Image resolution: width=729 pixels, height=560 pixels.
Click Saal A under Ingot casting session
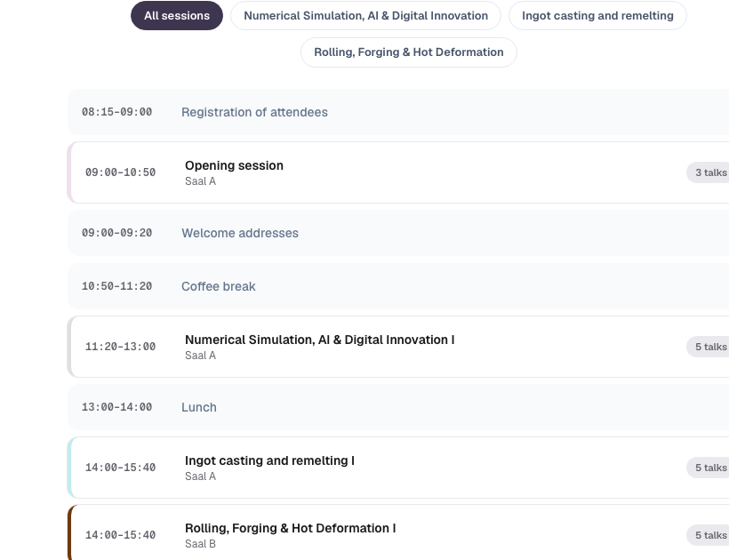tap(200, 476)
